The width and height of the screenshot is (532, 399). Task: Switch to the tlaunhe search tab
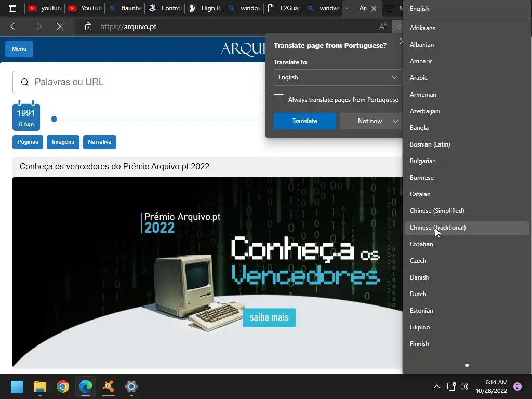125,8
